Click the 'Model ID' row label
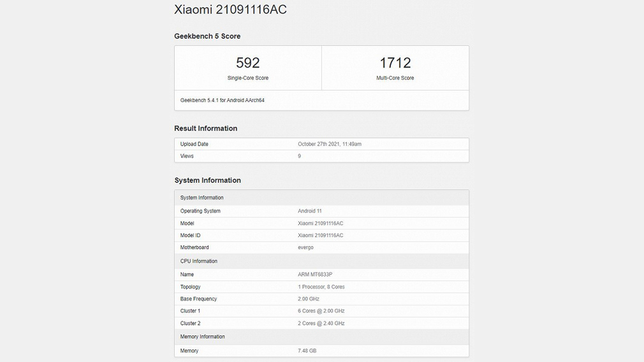Image resolution: width=644 pixels, height=362 pixels. click(x=190, y=235)
